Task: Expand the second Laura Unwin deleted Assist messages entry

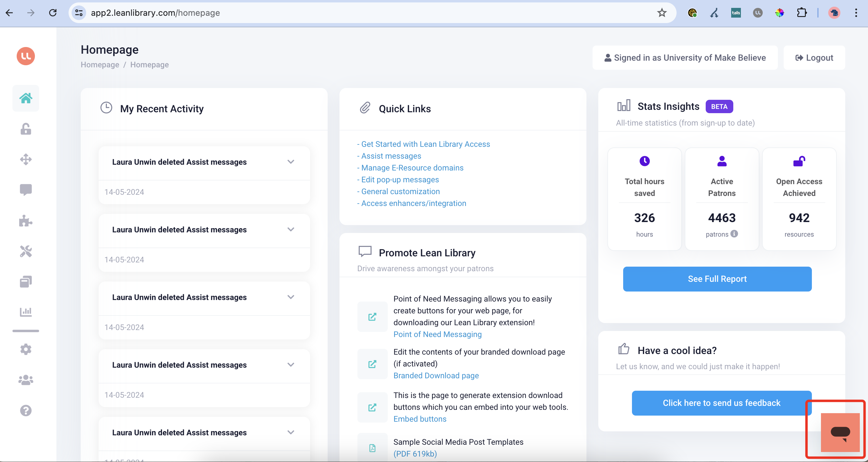Action: 290,230
